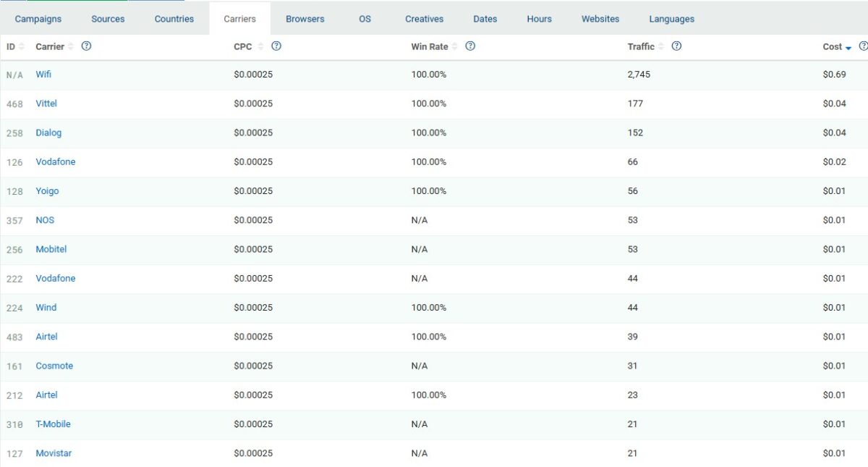The image size is (868, 467).
Task: Select ID 468 in Vittel row
Action: (x=14, y=104)
